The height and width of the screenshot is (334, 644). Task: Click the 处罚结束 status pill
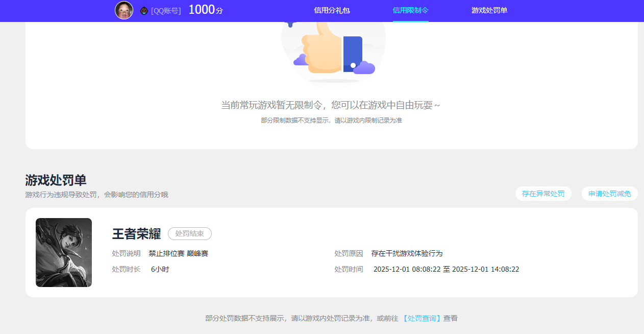point(190,234)
